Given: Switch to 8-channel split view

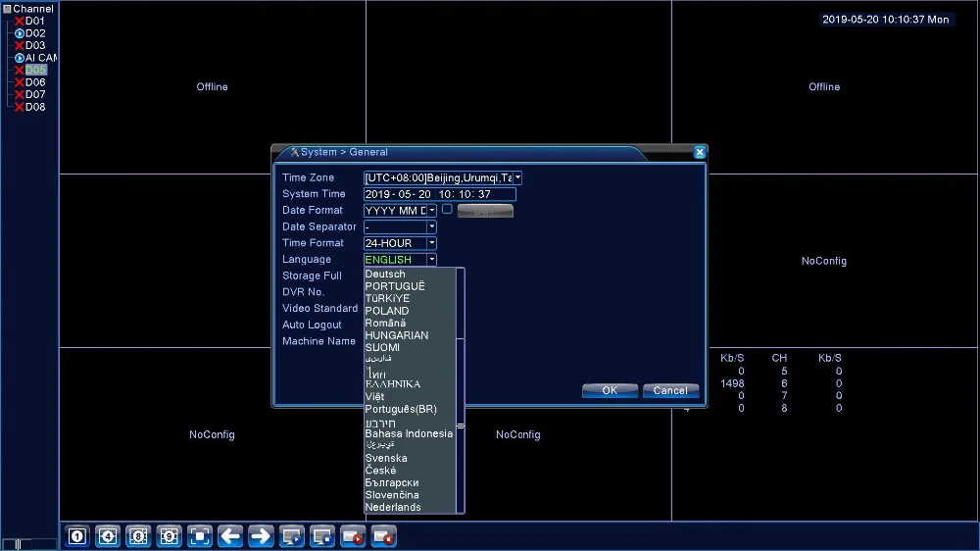Looking at the screenshot, I should (138, 536).
